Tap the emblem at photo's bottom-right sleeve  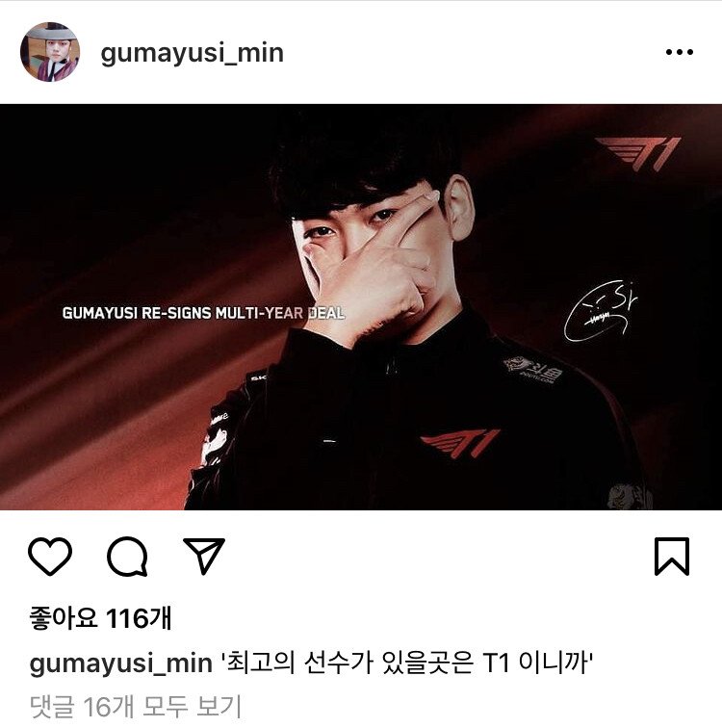[x=630, y=497]
